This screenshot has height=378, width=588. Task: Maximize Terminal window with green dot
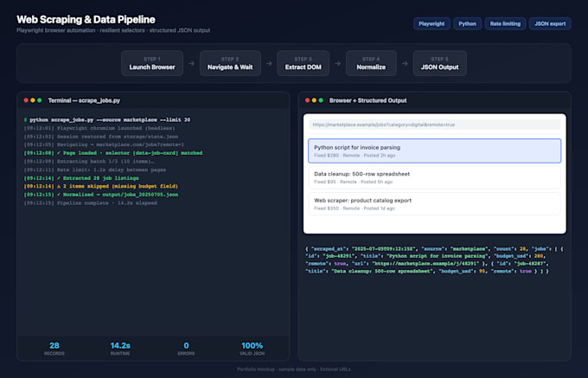[40, 100]
